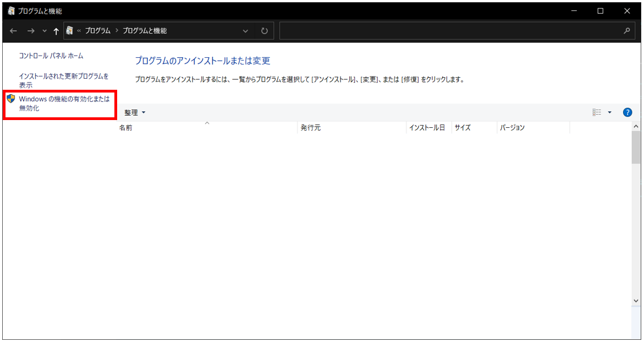Maximize the プログラムと機能 window
The image size is (644, 342).
601,11
